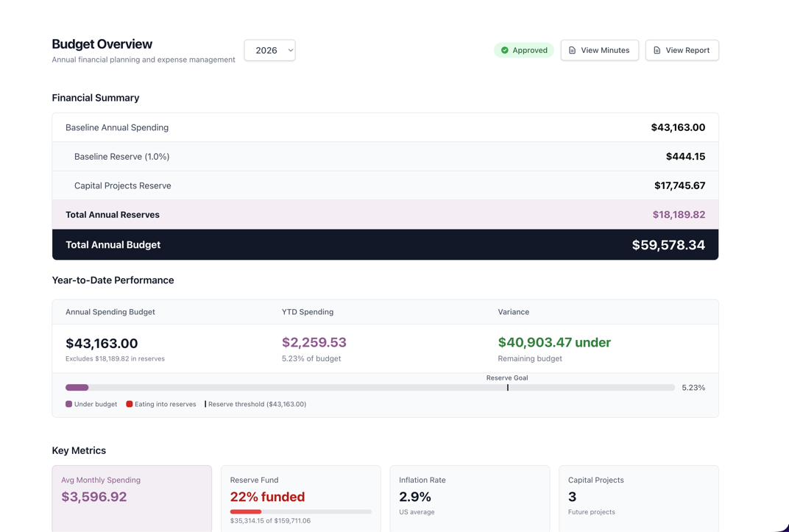The width and height of the screenshot is (789, 532).
Task: Click the red 'Eating into reserves' legend dot
Action: [x=129, y=403]
